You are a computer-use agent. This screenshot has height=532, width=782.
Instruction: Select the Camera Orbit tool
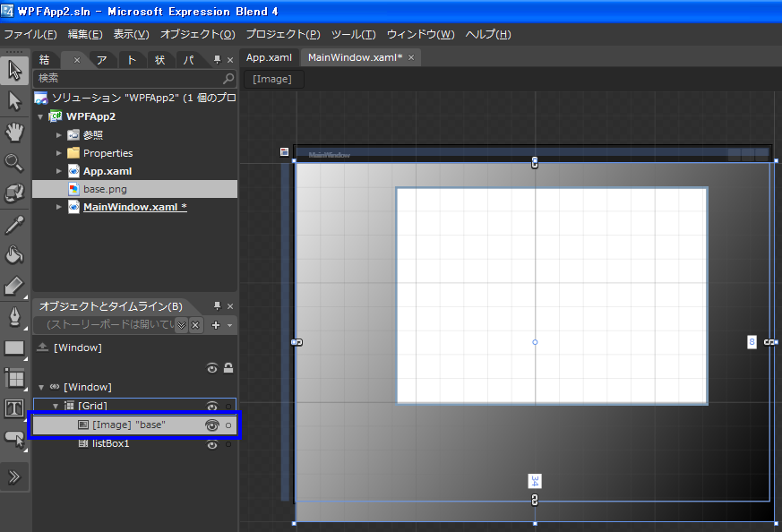14,193
